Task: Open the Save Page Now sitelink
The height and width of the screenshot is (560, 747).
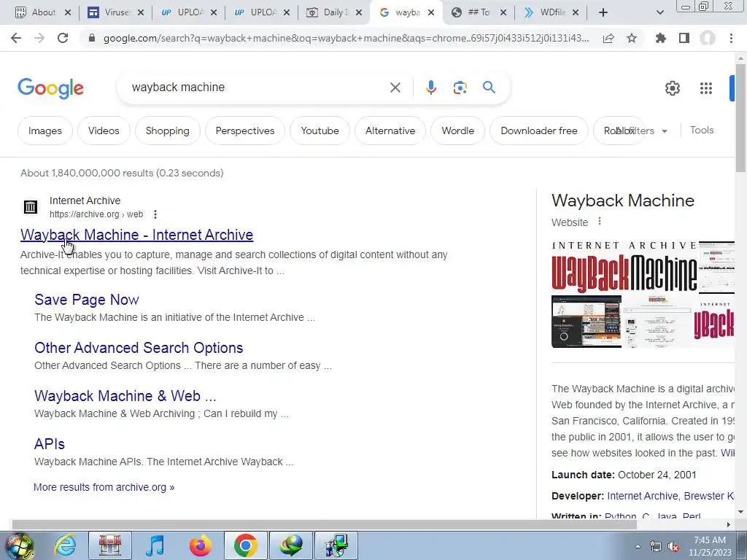Action: click(x=87, y=300)
